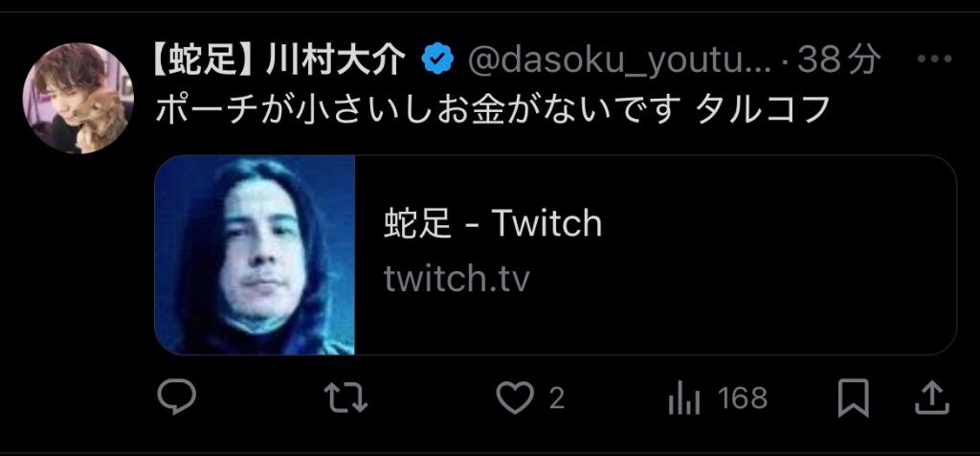
Task: Click the tweet text starting with ポーチが小さい
Action: 491,111
